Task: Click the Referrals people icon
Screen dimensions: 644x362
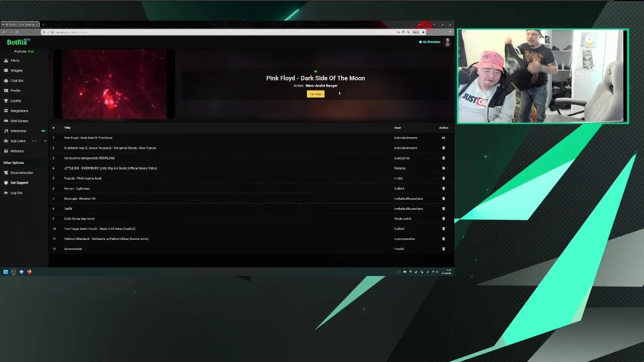Action: 6,151
